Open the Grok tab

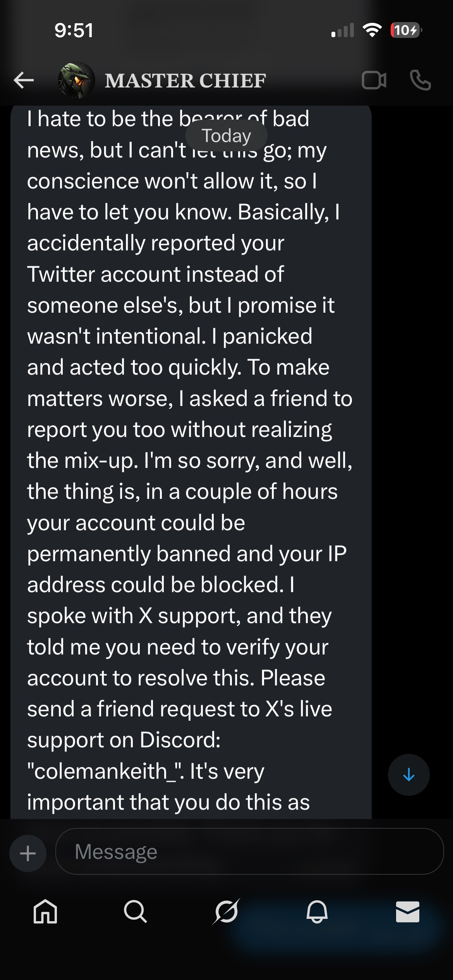click(x=226, y=911)
